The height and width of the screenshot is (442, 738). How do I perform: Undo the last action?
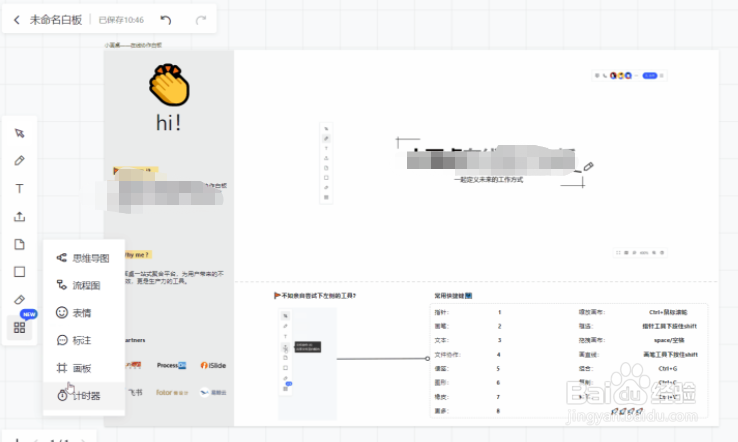click(x=166, y=20)
